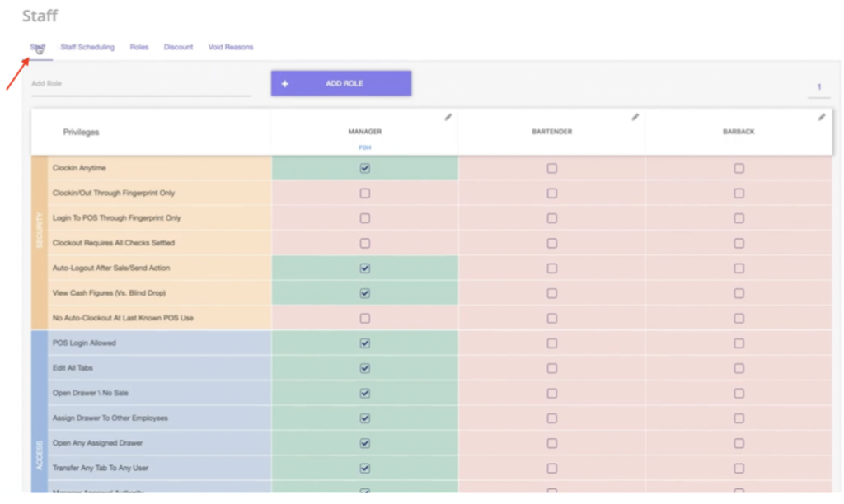844x504 pixels.
Task: Edit the Barback role name
Action: (x=822, y=118)
